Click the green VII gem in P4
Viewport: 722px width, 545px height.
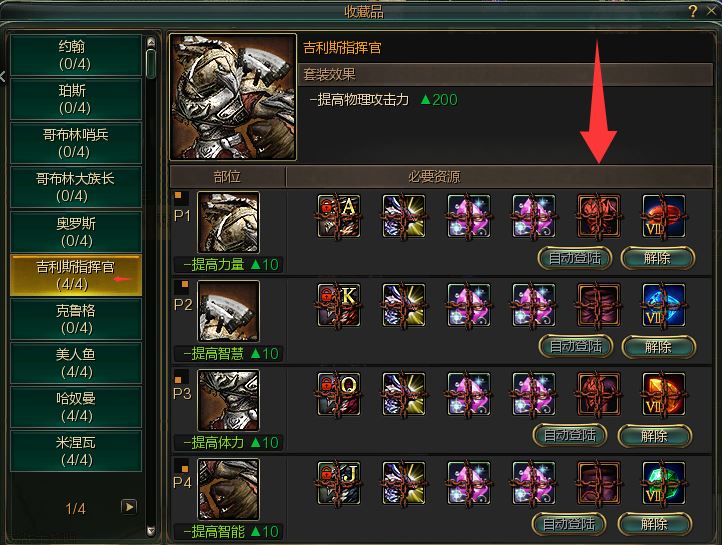pyautogui.click(x=664, y=483)
